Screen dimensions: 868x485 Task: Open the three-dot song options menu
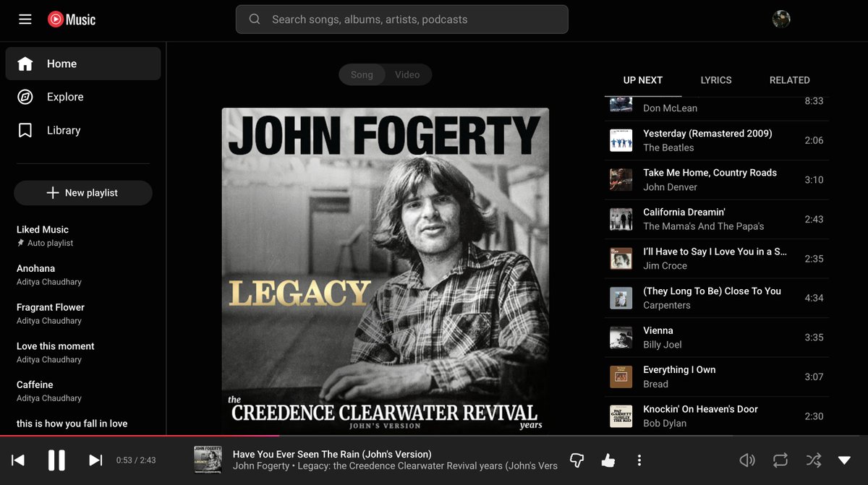tap(639, 460)
